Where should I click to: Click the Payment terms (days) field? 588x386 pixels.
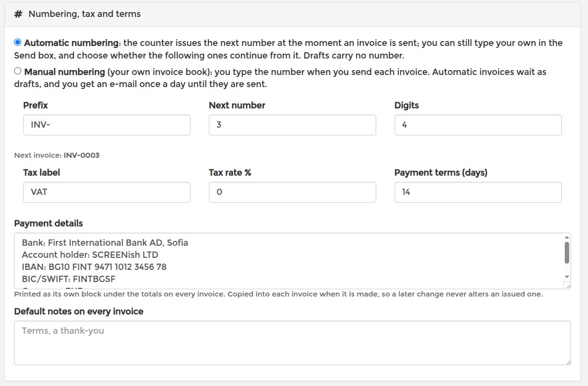(478, 192)
